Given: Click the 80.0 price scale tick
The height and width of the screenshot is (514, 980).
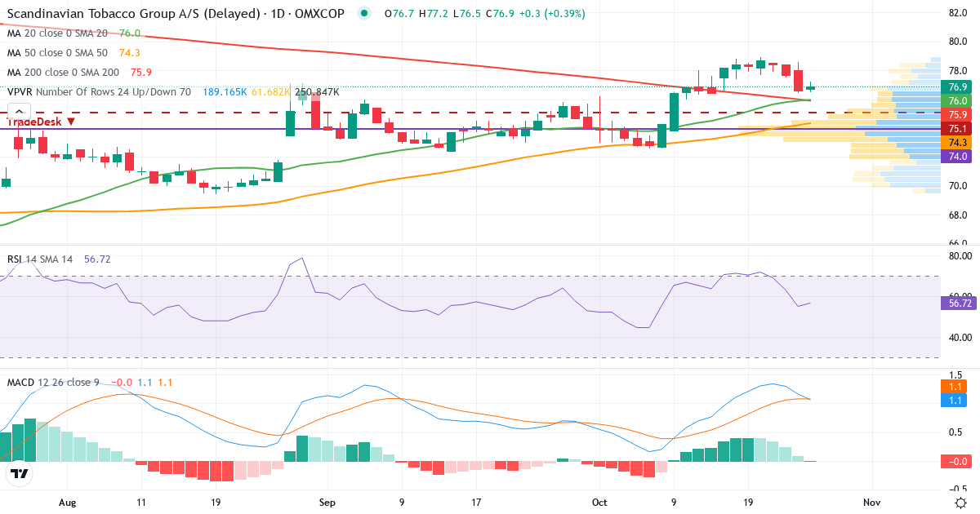Looking at the screenshot, I should tap(958, 42).
